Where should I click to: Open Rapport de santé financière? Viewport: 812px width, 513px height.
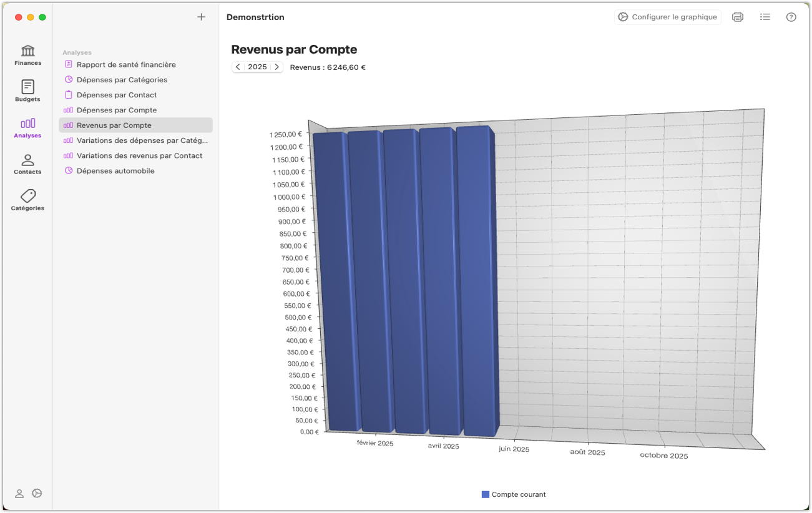click(135, 64)
